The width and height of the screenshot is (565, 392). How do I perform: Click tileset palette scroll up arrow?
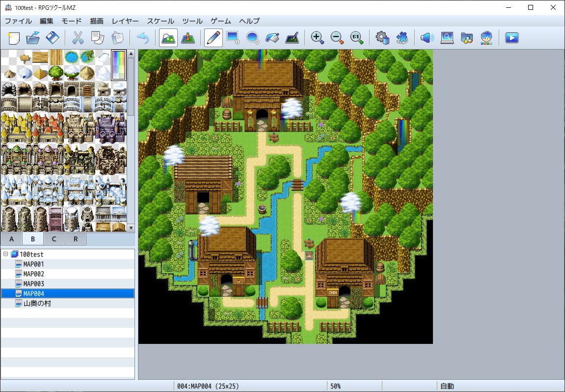click(x=131, y=53)
